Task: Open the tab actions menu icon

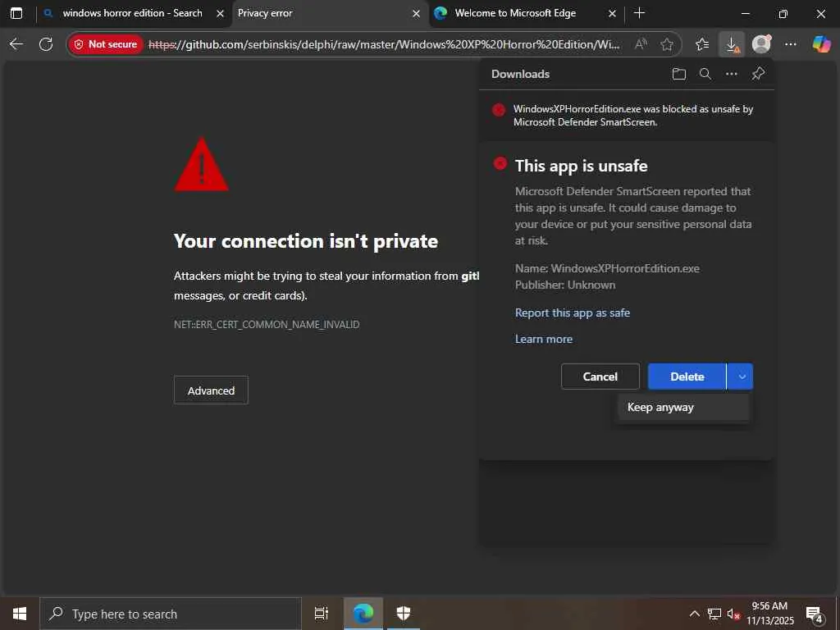Action: pyautogui.click(x=16, y=13)
